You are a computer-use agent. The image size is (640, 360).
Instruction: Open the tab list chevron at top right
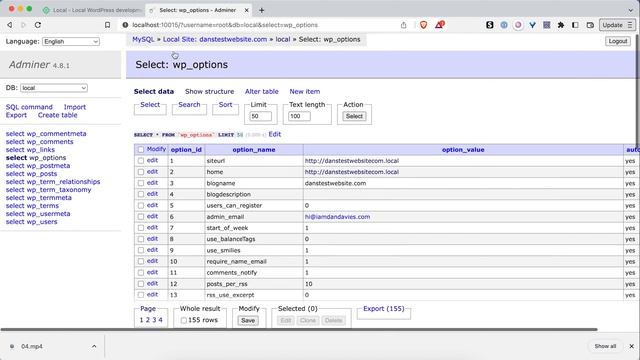(631, 10)
